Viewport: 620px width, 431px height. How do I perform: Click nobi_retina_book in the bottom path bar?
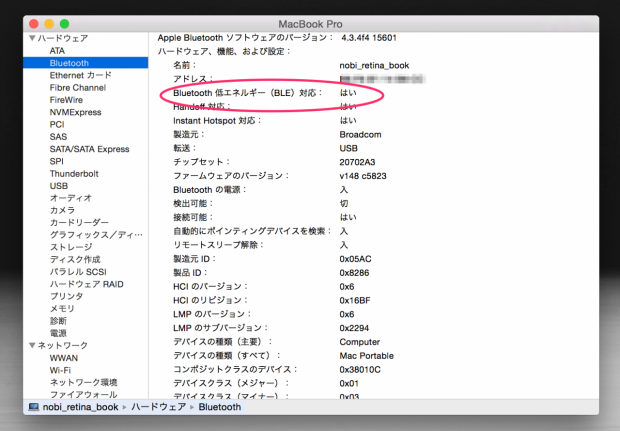click(80, 407)
